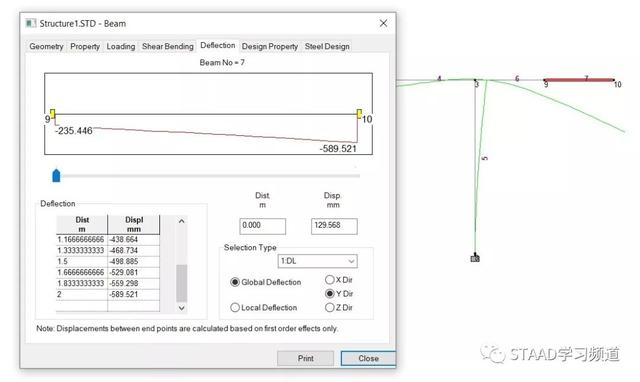Viewport: 640px width, 382px height.
Task: Click the Close button
Action: point(368,358)
